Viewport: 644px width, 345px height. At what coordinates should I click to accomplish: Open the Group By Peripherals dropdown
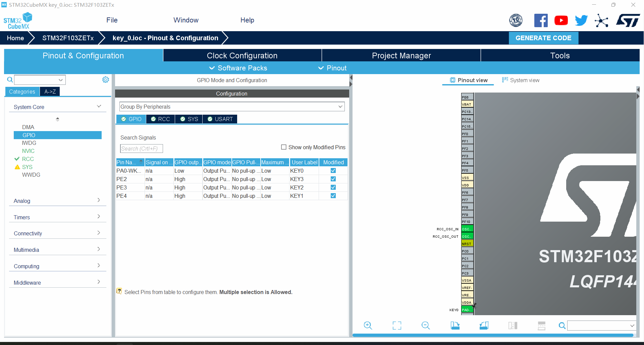pyautogui.click(x=232, y=107)
